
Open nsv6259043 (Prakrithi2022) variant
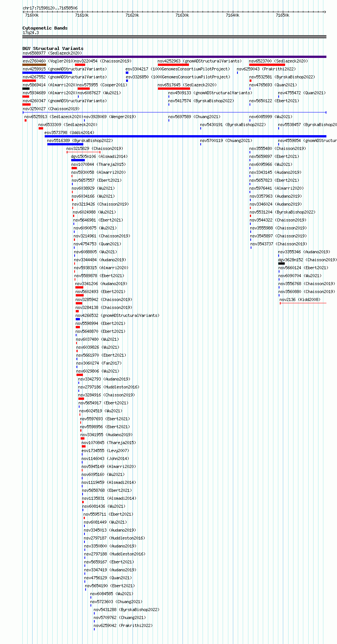(x=266, y=69)
